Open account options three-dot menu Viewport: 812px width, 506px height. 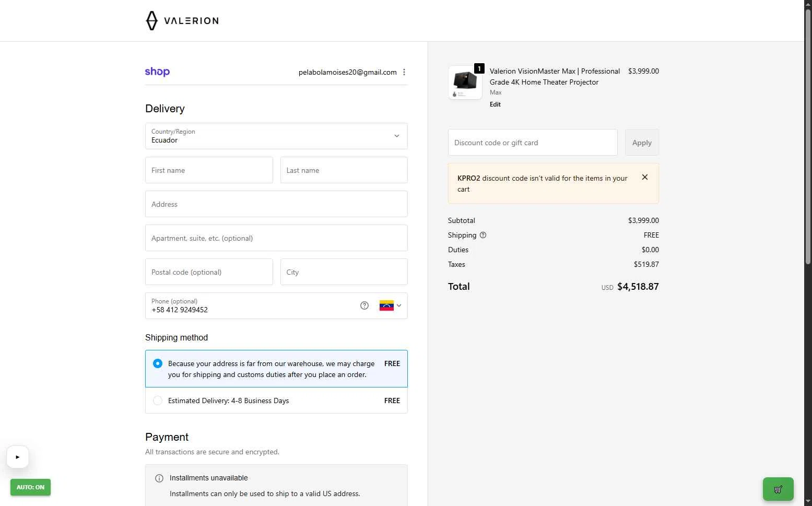(404, 72)
